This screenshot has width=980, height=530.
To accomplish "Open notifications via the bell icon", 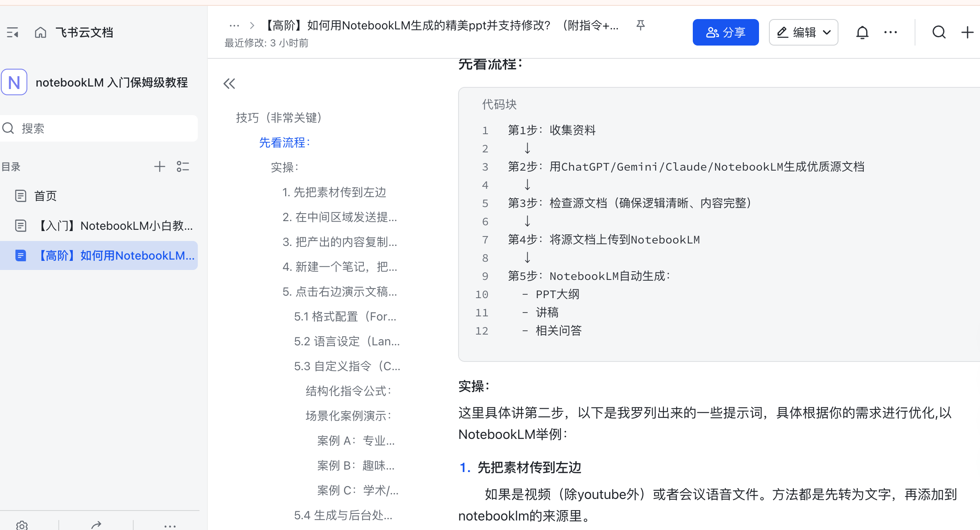I will pos(862,32).
